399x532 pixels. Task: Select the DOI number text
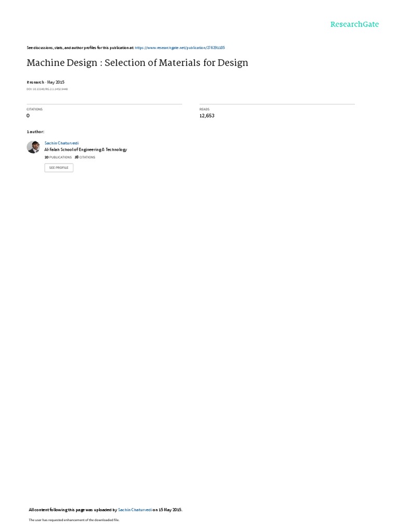[47, 89]
